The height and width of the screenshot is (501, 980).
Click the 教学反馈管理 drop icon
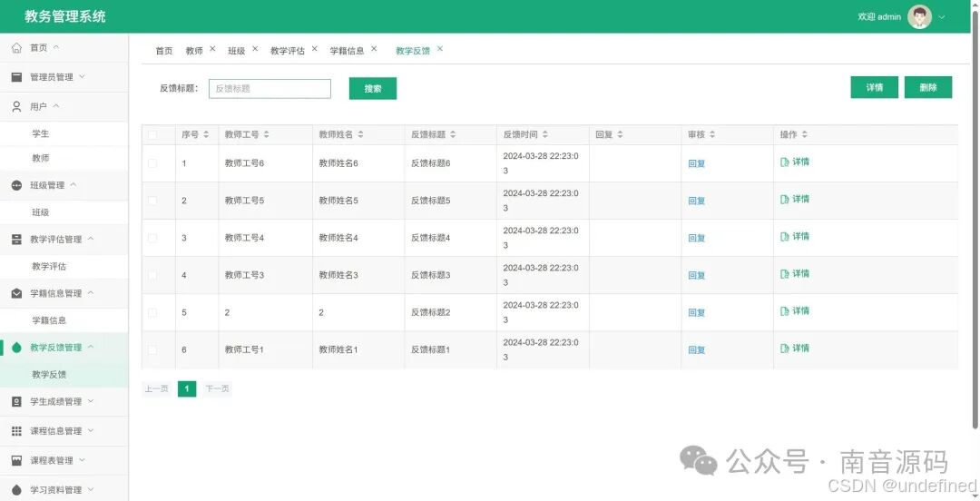click(17, 347)
